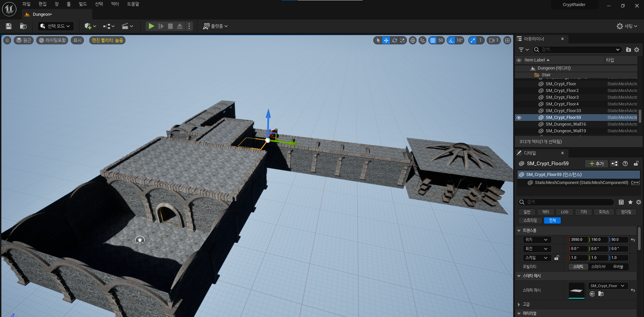
Task: Open viewport options hamburger menu
Action: (x=7, y=40)
